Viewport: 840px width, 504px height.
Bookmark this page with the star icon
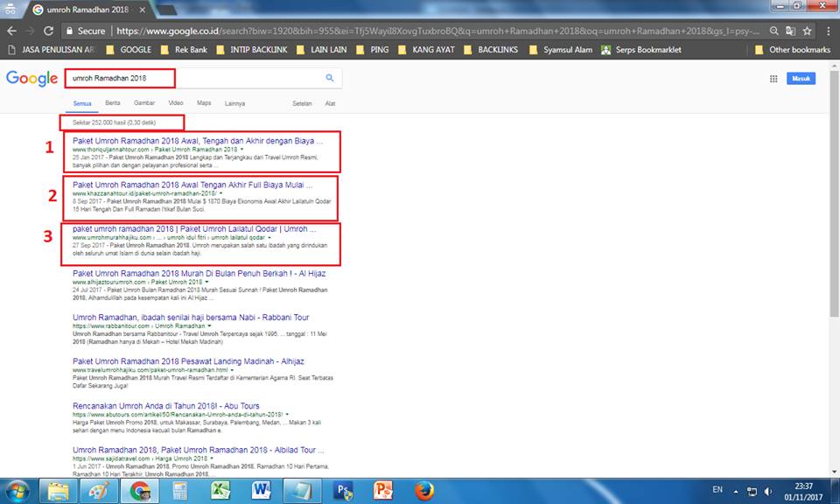point(808,31)
